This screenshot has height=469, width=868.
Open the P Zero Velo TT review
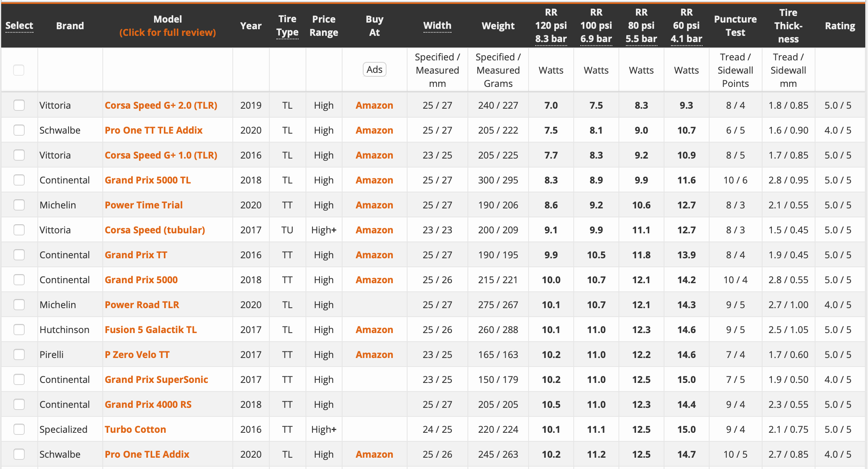137,354
